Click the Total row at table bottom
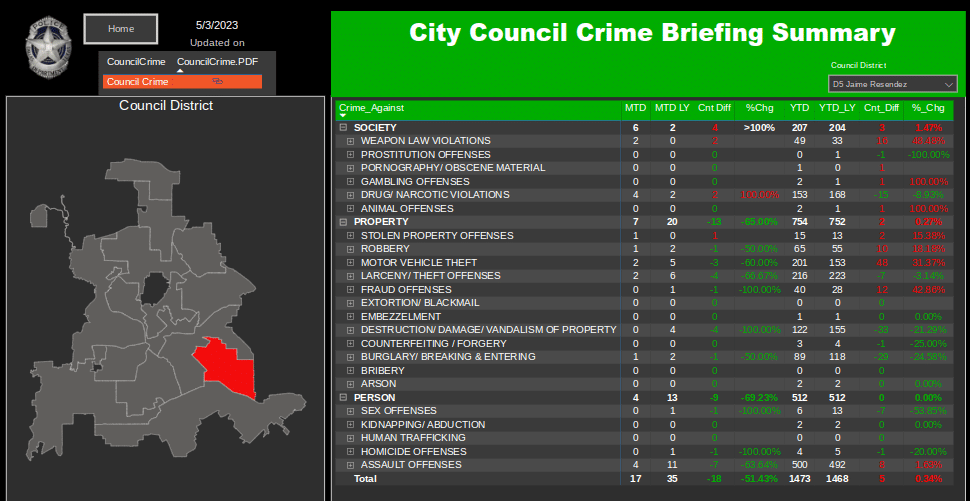 tap(366, 479)
